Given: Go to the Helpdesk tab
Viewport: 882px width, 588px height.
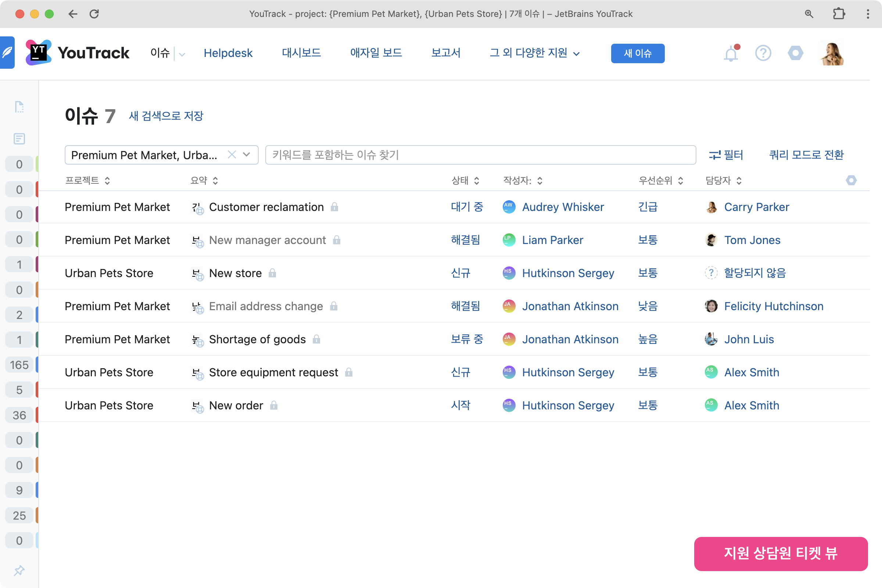Looking at the screenshot, I should [228, 53].
